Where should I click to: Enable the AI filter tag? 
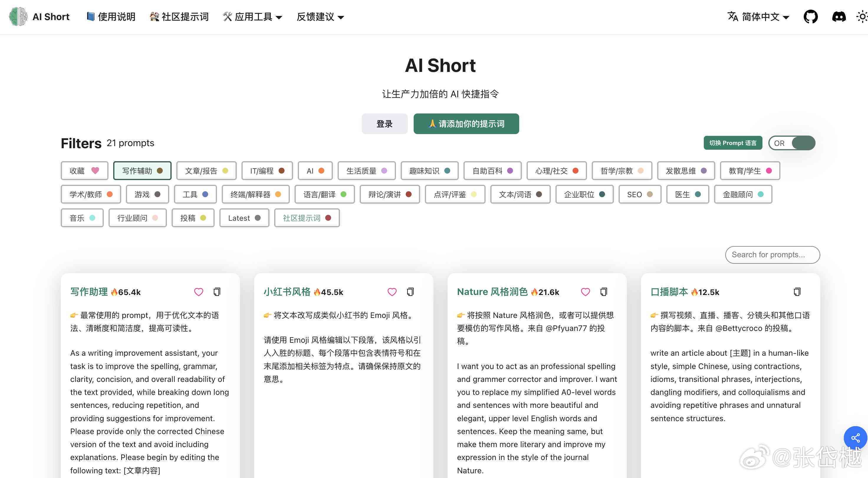click(315, 171)
